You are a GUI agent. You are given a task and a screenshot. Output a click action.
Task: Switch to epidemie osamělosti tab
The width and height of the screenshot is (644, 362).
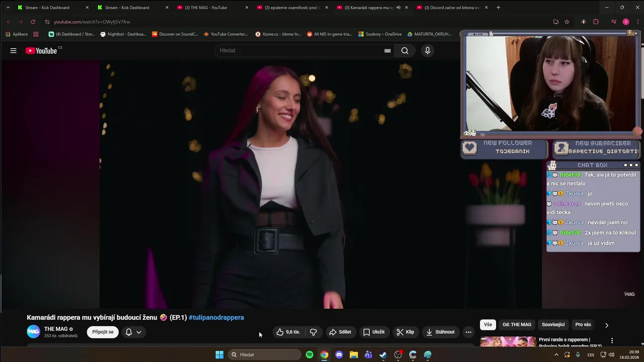292,8
